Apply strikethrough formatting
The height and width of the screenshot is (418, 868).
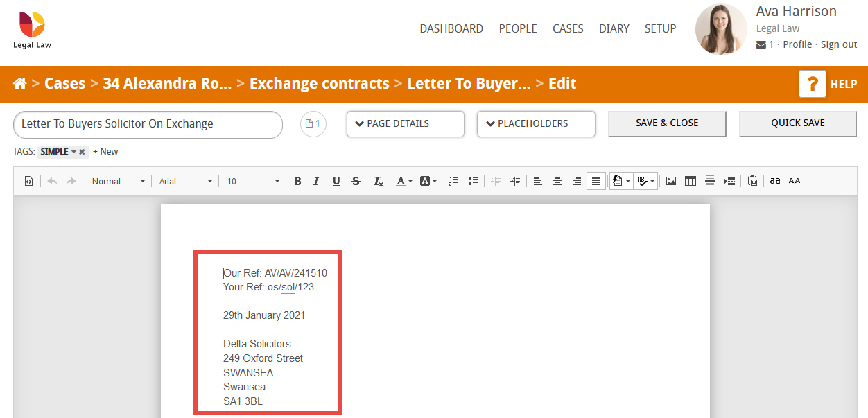356,181
